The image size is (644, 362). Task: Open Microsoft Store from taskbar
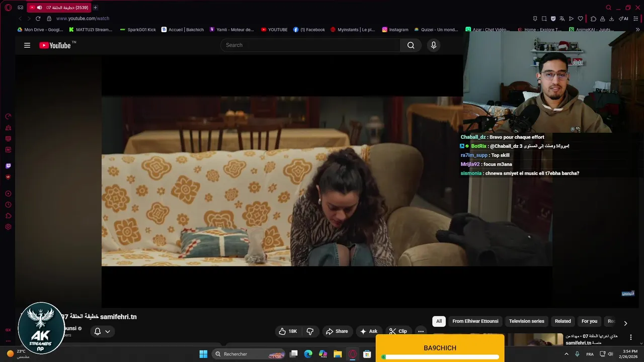367,354
